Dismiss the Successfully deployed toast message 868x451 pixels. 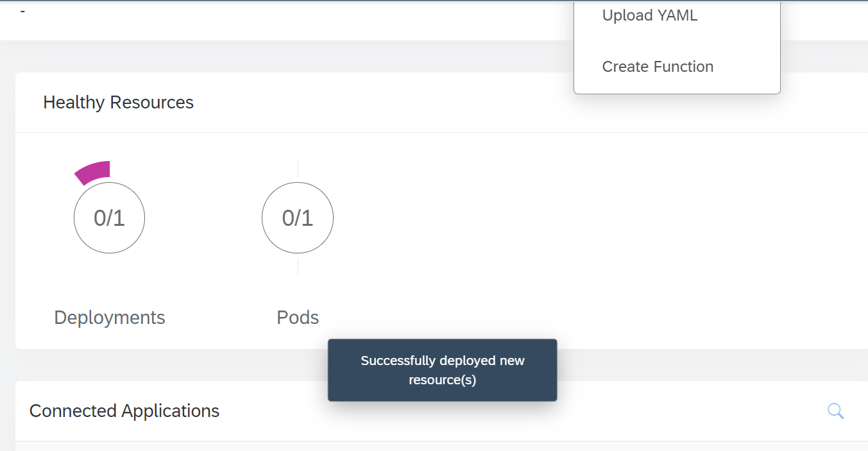point(442,370)
